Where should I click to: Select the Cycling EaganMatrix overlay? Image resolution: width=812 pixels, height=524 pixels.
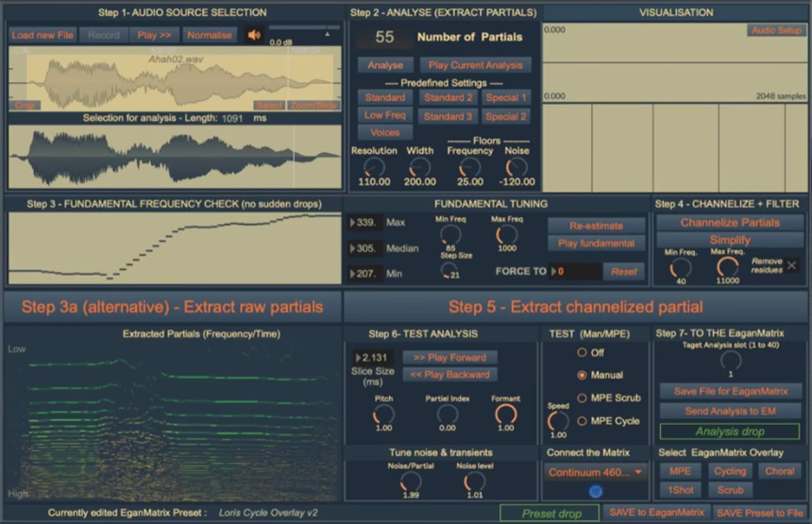730,471
